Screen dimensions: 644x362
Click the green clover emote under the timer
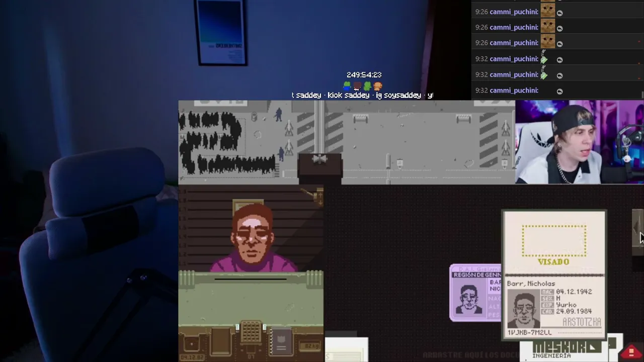pos(367,86)
